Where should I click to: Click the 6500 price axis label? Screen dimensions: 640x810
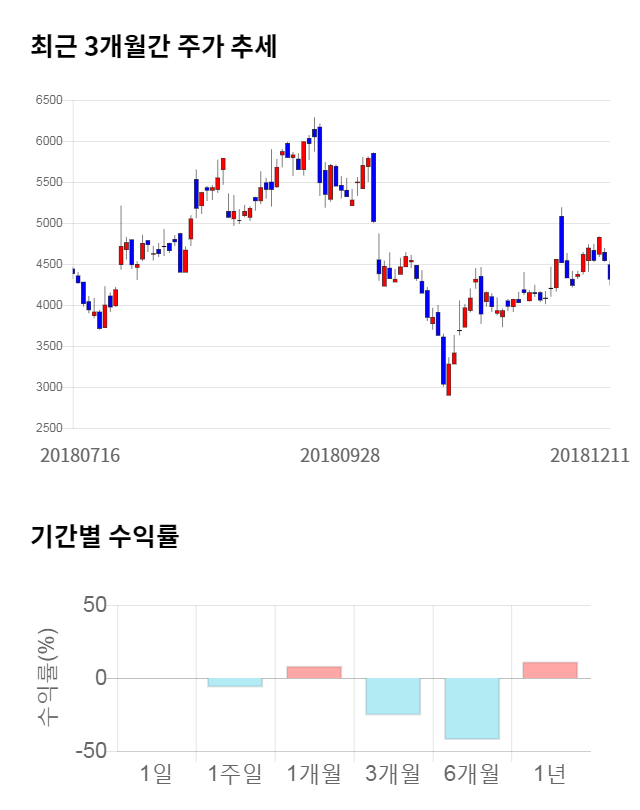pos(48,100)
